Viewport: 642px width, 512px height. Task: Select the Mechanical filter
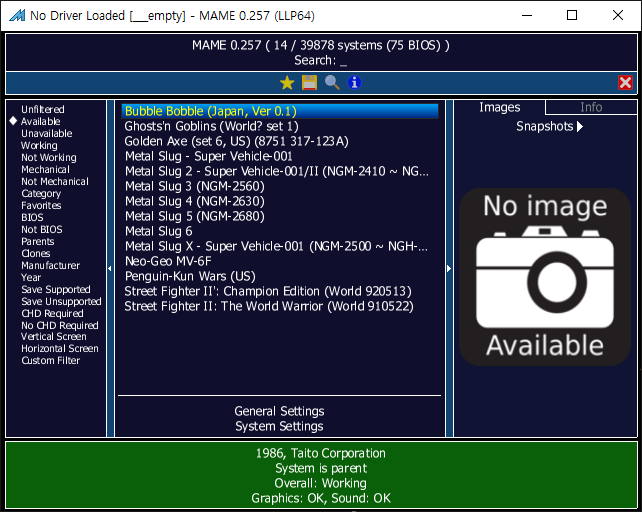45,170
